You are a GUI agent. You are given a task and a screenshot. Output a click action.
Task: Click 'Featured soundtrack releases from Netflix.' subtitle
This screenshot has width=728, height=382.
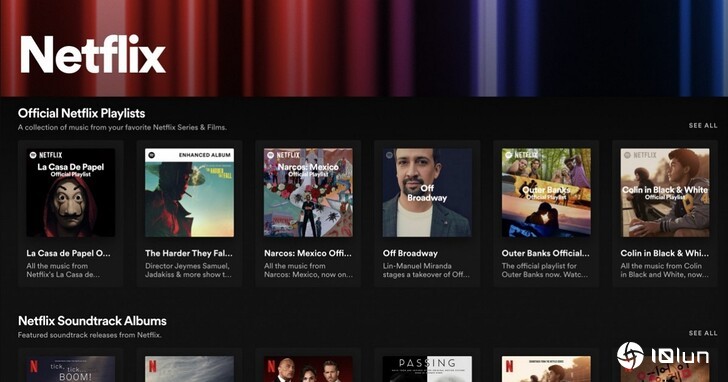point(90,335)
